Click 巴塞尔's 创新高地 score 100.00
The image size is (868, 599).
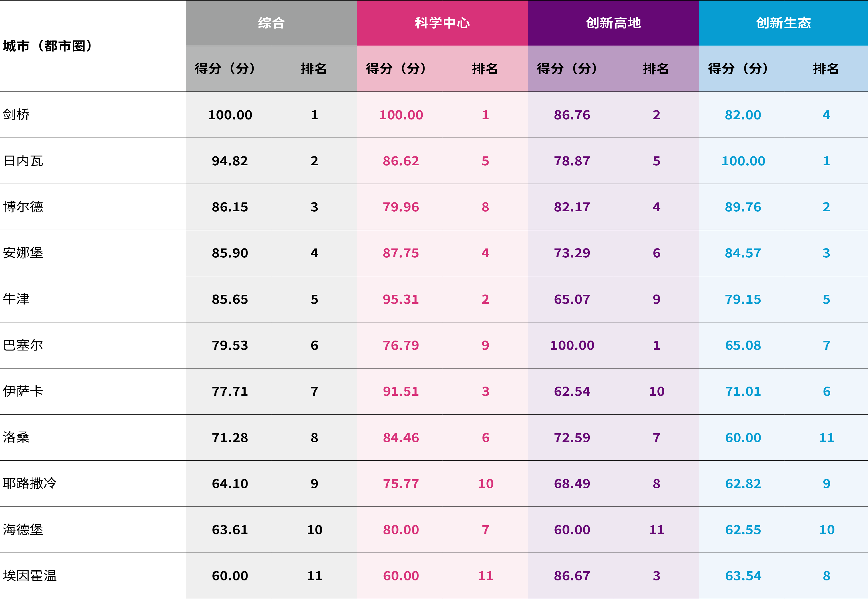tap(572, 346)
